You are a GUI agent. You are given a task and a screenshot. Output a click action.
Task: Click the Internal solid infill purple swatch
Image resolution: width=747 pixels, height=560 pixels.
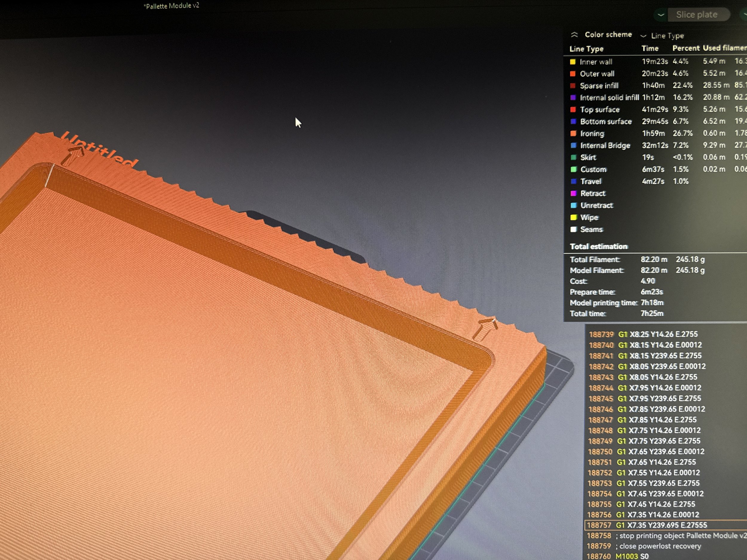[573, 98]
